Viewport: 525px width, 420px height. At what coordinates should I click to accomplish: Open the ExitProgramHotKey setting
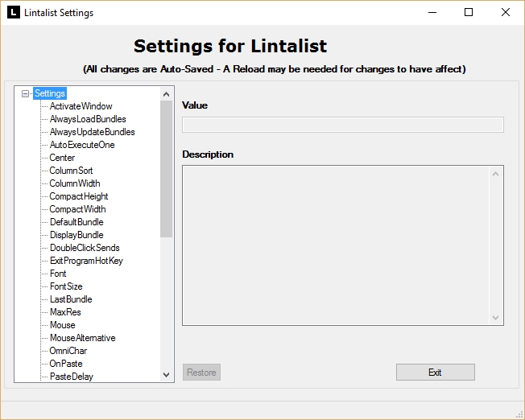86,261
